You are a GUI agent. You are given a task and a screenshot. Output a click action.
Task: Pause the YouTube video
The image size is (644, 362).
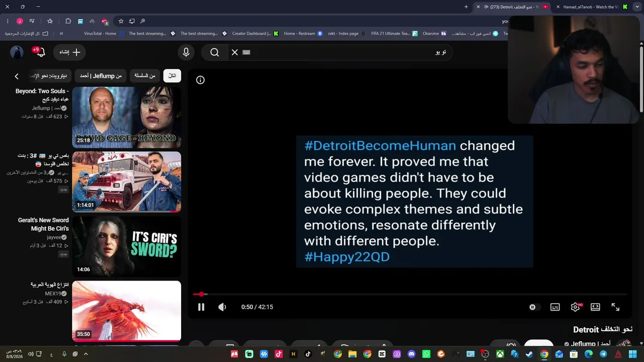coord(201,307)
